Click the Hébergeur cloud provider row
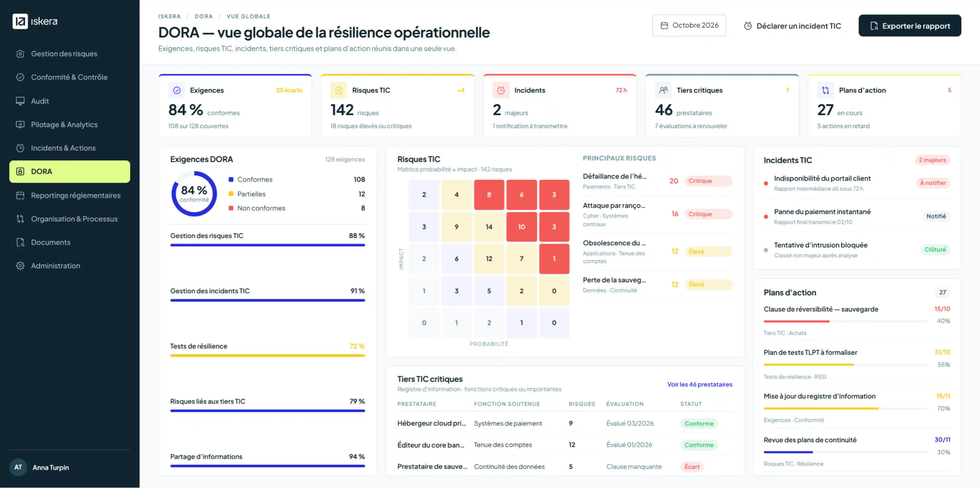This screenshot has height=488, width=980. tap(565, 423)
